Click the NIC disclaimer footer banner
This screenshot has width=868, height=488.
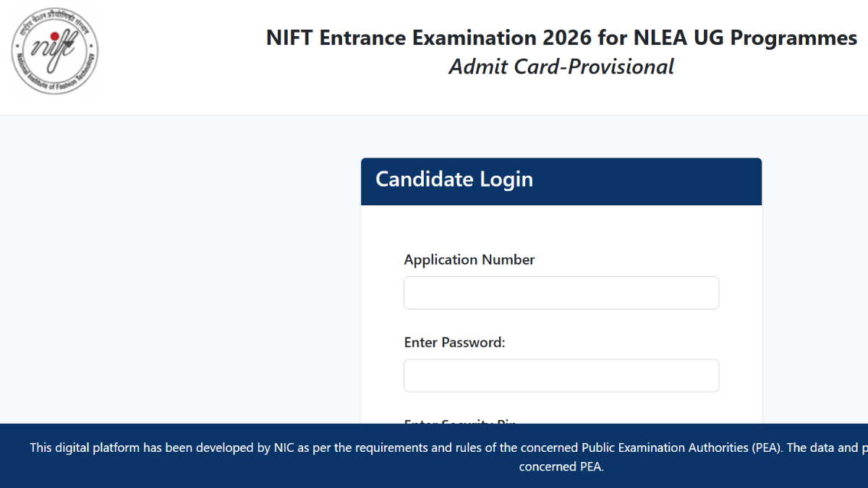pyautogui.click(x=434, y=455)
